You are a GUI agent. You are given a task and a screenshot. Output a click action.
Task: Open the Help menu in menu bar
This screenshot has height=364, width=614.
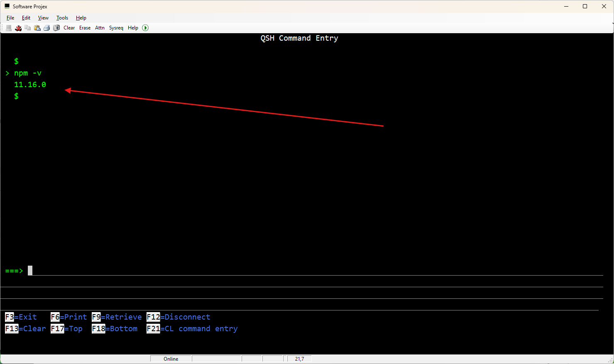(81, 18)
